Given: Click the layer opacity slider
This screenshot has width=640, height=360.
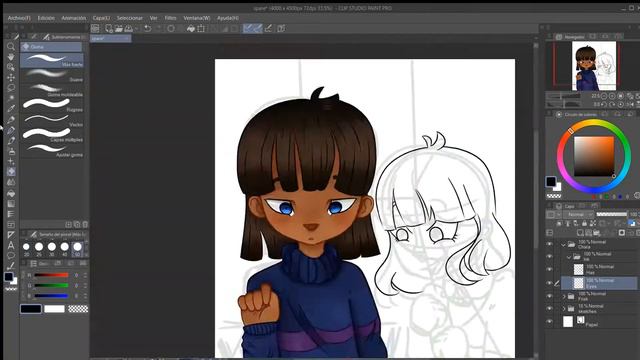Looking at the screenshot, I should point(611,214).
